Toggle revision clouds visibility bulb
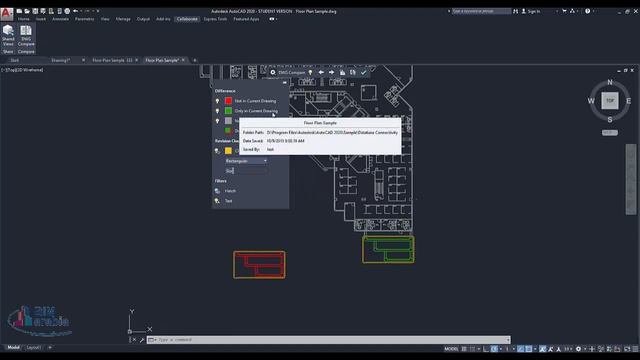 pos(217,151)
